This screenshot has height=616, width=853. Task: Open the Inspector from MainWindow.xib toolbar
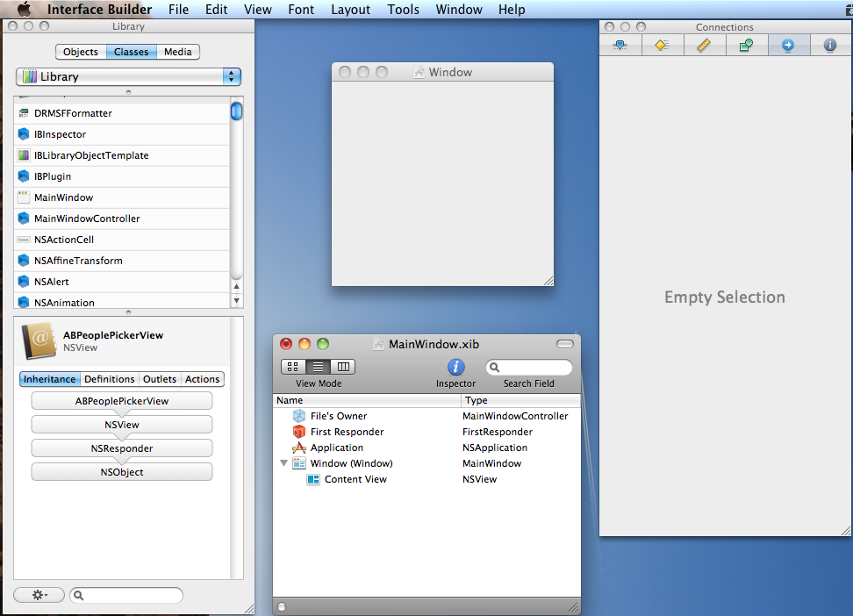455,368
